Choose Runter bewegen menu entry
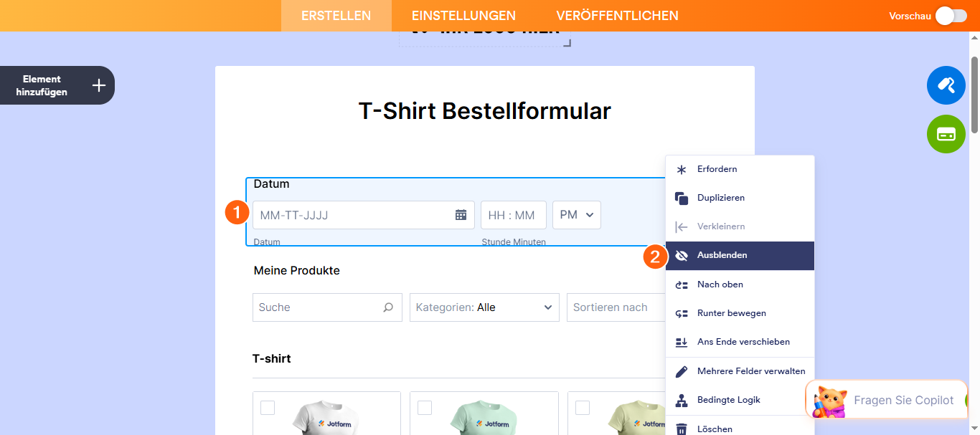Screen dimensions: 980x435 click(740, 313)
